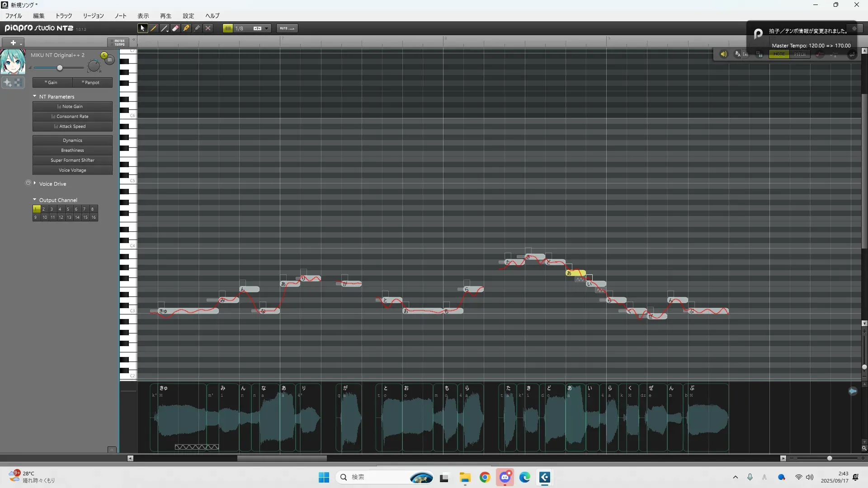Image resolution: width=868 pixels, height=488 pixels.
Task: Open the トラック menu
Action: click(64, 16)
